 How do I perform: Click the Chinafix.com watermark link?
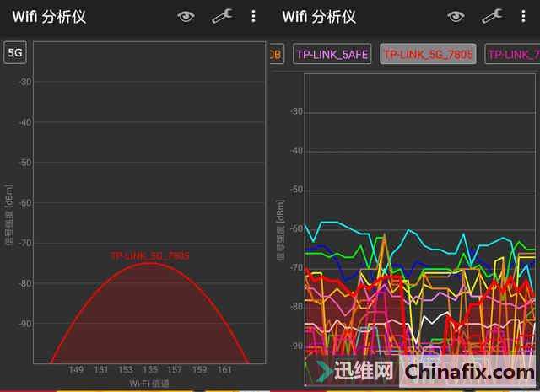[468, 372]
